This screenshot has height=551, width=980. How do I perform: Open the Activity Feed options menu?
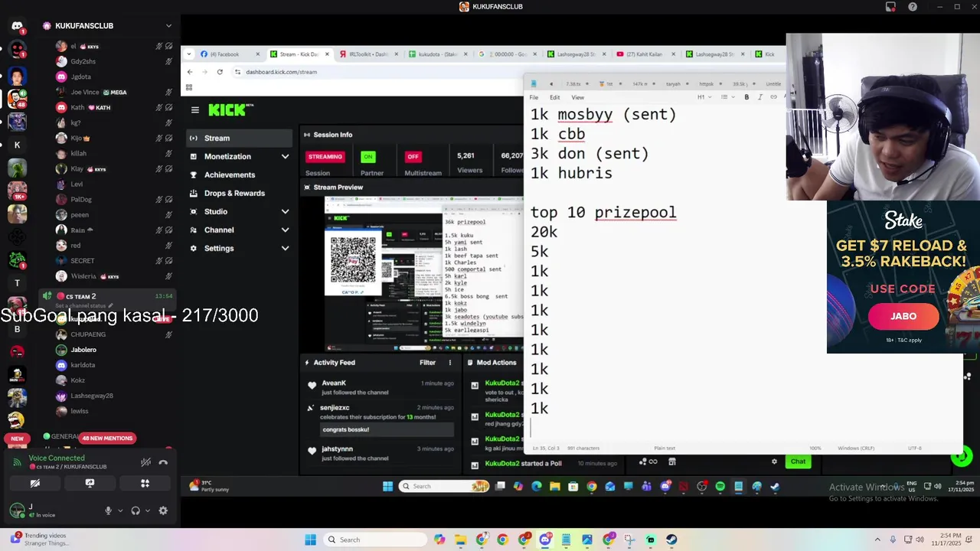coord(450,363)
